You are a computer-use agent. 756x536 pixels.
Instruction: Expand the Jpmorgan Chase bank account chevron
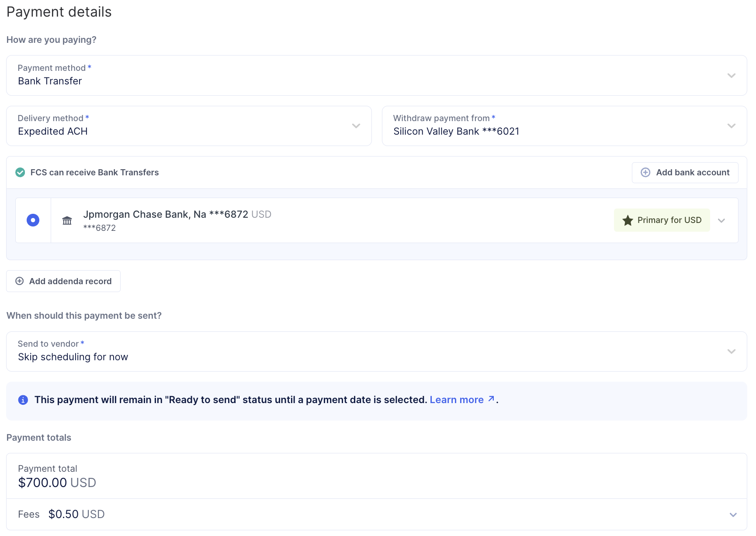tap(721, 220)
